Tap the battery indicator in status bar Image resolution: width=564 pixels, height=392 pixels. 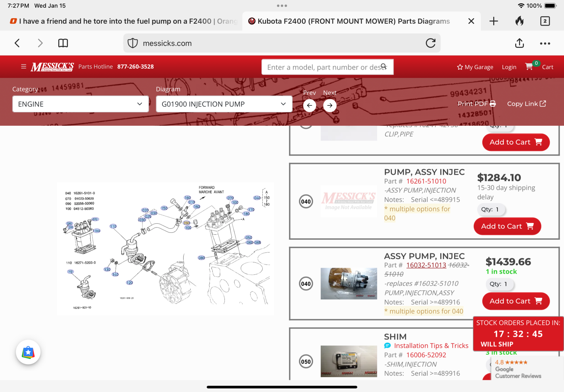551,6
